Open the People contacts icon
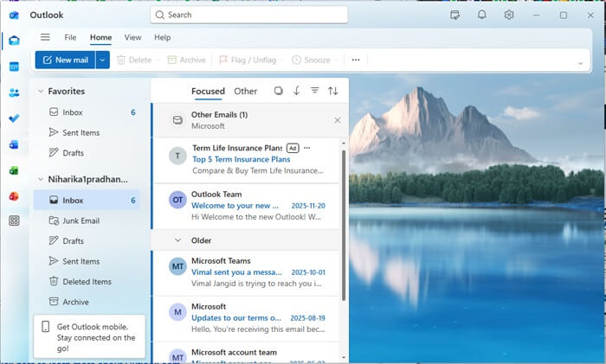This screenshot has height=364, width=606. coord(14,93)
